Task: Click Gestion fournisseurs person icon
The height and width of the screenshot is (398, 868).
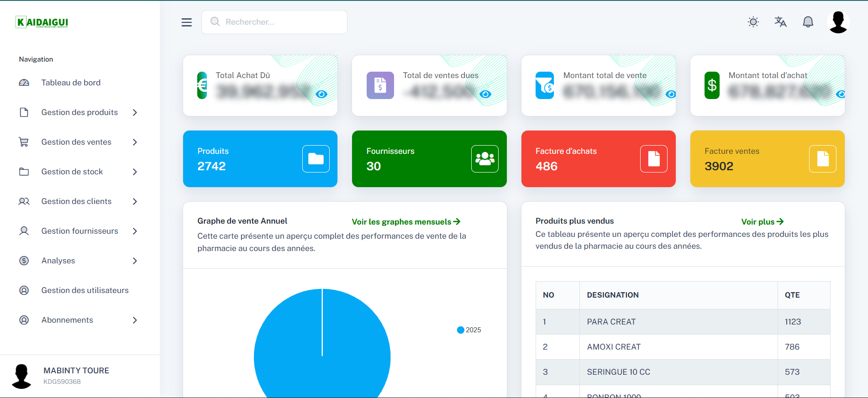Action: tap(24, 231)
